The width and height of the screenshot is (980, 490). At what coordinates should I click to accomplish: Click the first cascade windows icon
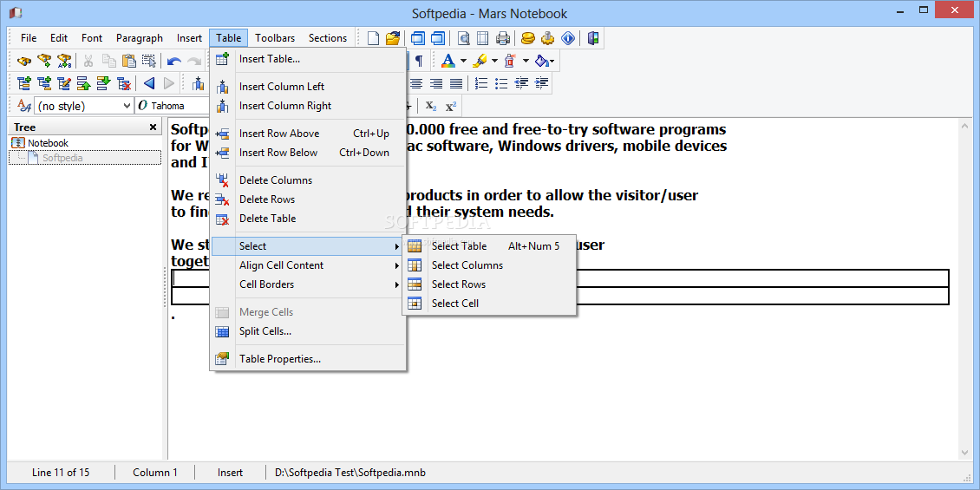(418, 38)
